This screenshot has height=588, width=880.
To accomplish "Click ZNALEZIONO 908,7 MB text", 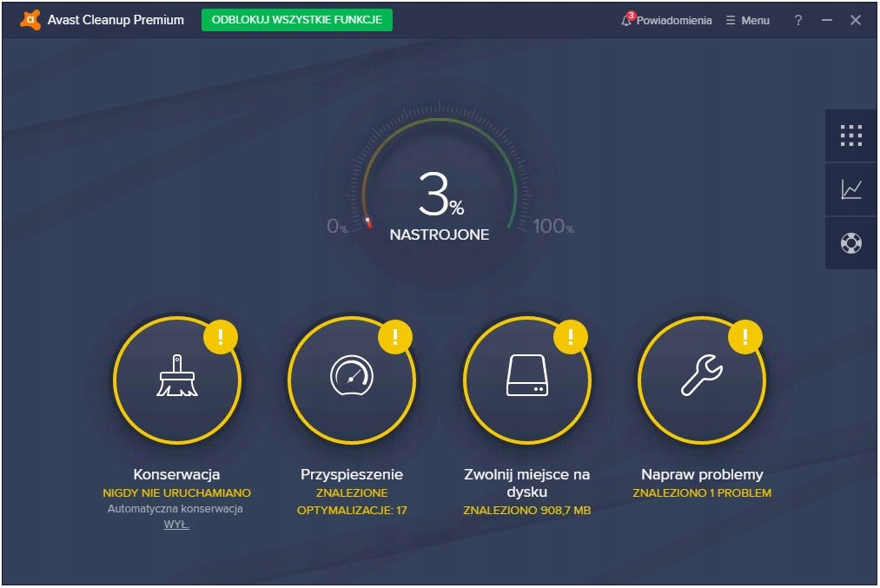I will (527, 510).
